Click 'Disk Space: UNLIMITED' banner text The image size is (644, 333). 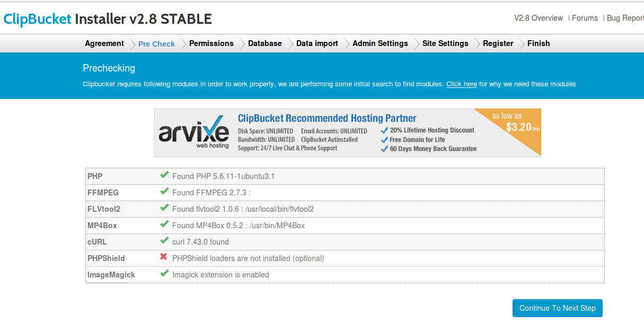click(266, 131)
